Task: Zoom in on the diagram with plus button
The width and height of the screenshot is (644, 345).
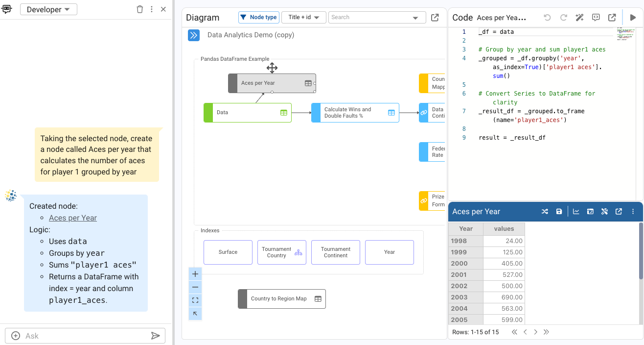Action: pos(195,274)
